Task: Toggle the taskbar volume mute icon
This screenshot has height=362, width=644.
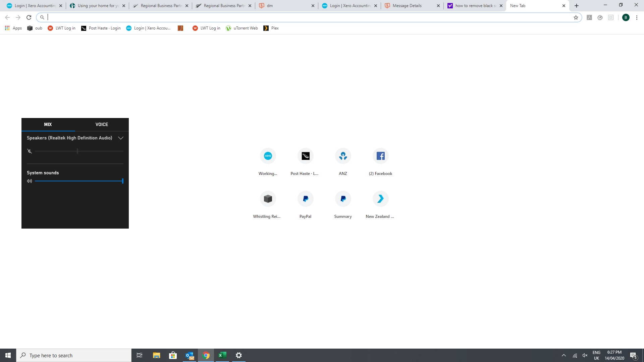Action: coord(585,355)
